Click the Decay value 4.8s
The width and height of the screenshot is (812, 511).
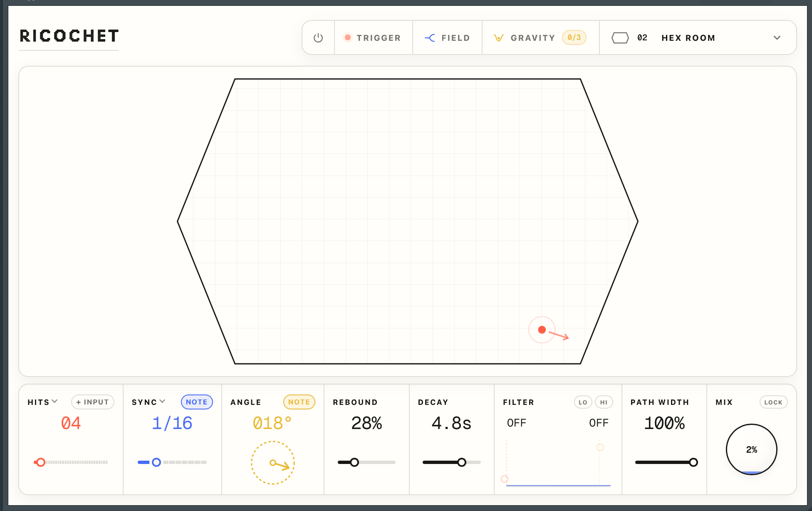(451, 424)
